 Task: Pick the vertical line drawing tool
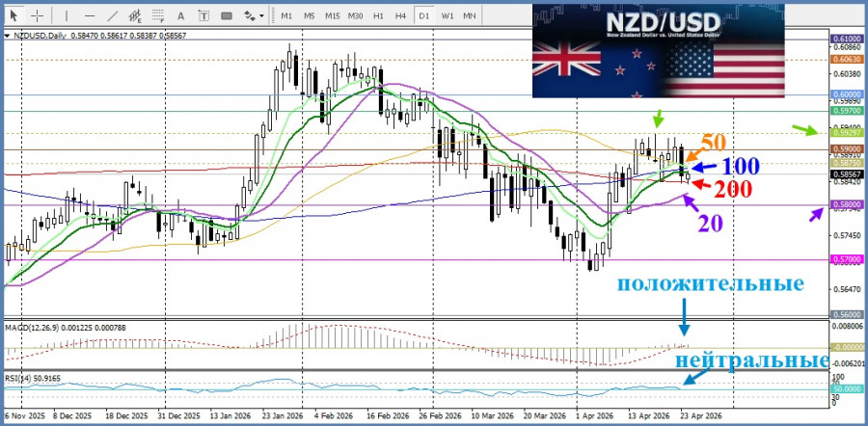click(67, 15)
